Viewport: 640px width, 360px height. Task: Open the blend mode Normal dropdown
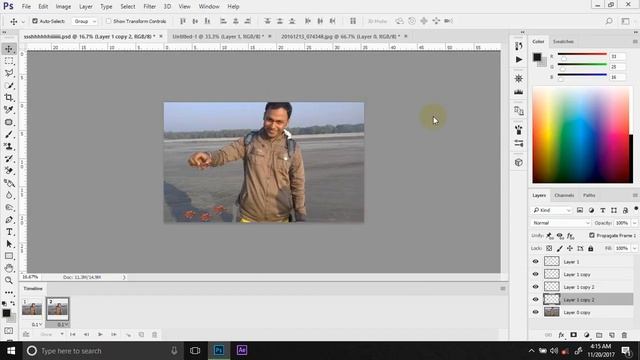point(561,223)
